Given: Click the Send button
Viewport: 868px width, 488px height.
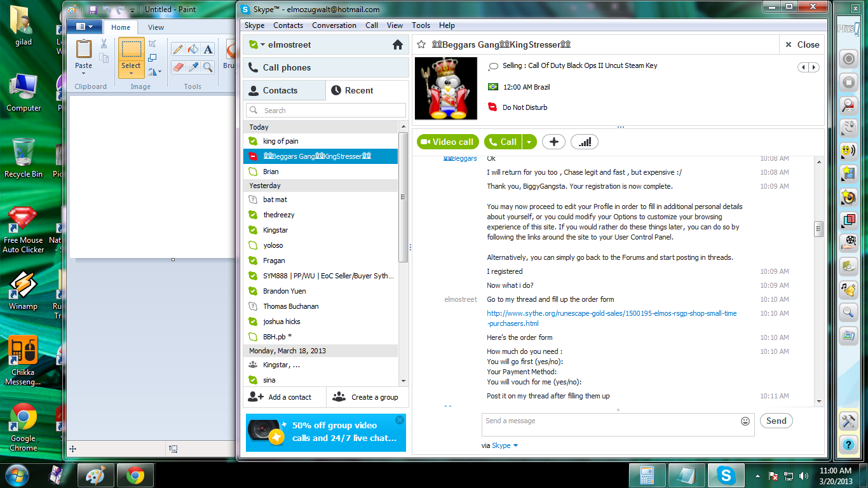Looking at the screenshot, I should [776, 421].
